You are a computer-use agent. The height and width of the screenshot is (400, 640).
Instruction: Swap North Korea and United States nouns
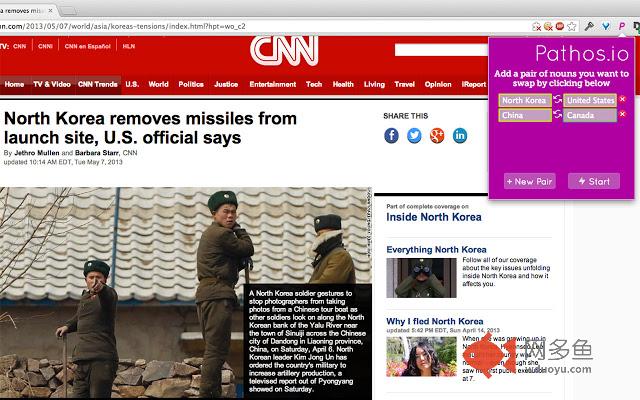558,99
